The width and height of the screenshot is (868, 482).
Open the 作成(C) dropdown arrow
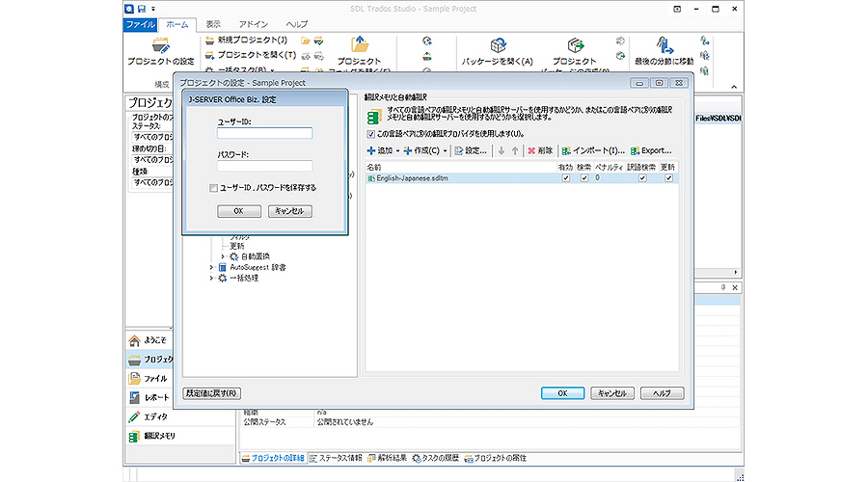(445, 151)
